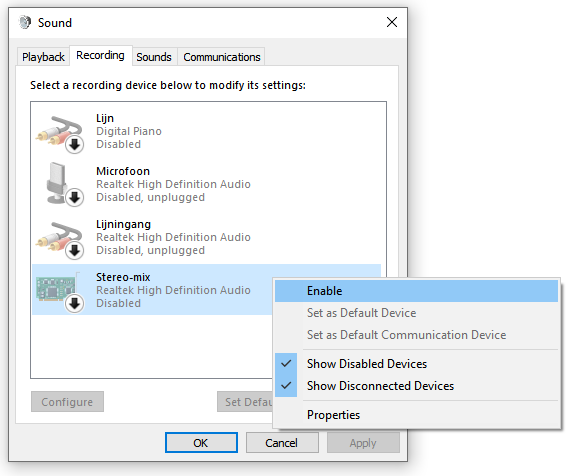Click Set as Default Communication Device entry
Screen dimensions: 577x476
(416, 335)
